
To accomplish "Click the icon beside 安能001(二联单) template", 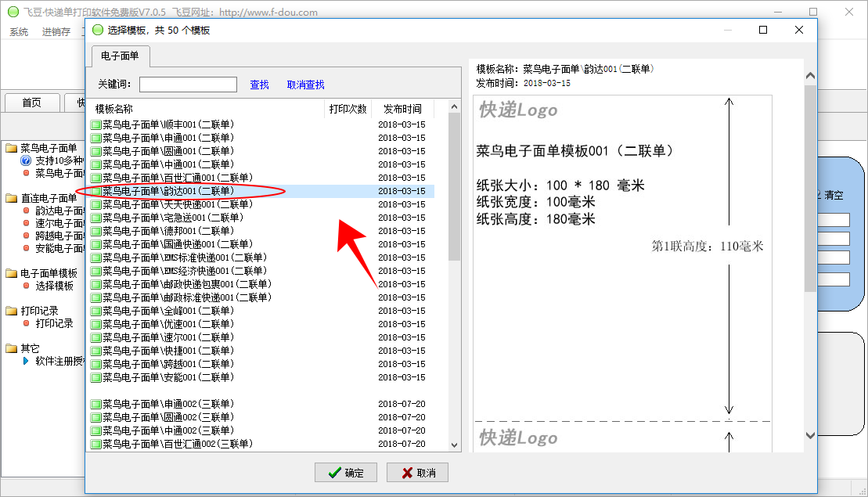I will 95,377.
